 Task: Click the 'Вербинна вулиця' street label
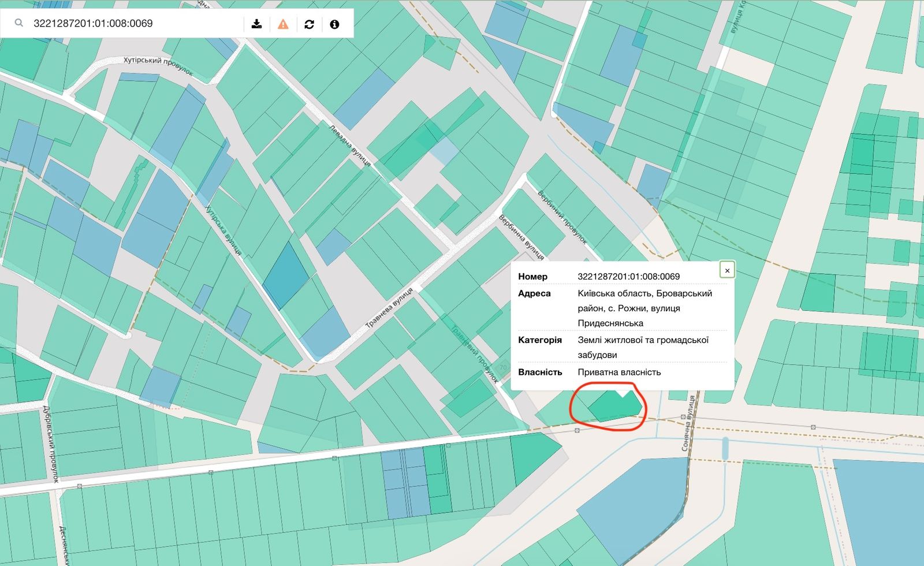[521, 237]
